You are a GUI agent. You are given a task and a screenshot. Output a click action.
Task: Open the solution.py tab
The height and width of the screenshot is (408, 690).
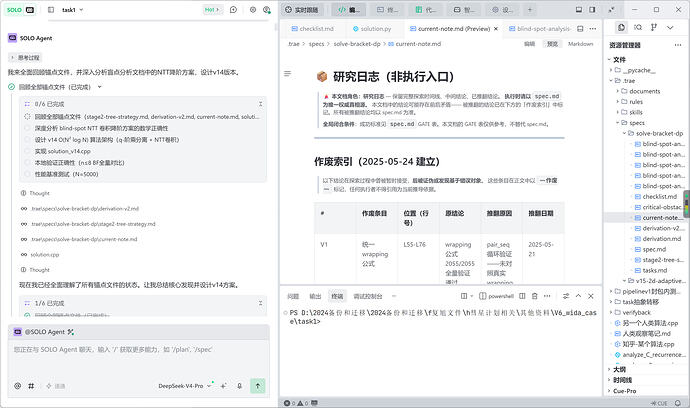coord(372,29)
